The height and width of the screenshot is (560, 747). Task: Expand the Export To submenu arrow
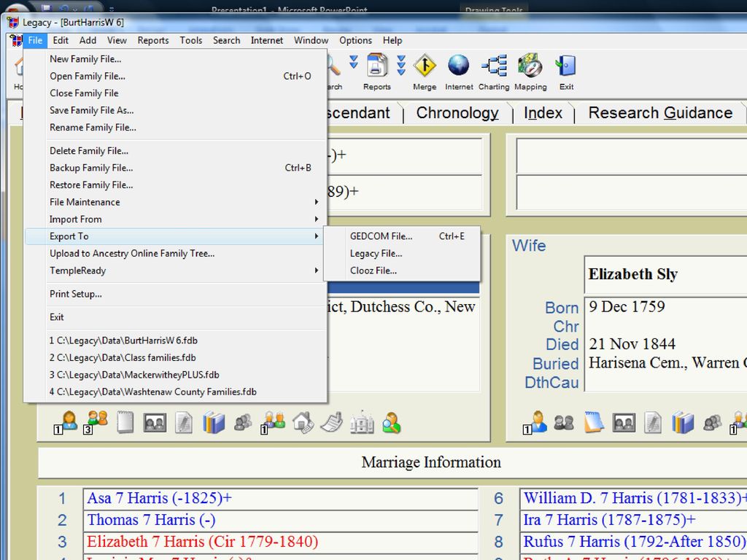tap(317, 236)
